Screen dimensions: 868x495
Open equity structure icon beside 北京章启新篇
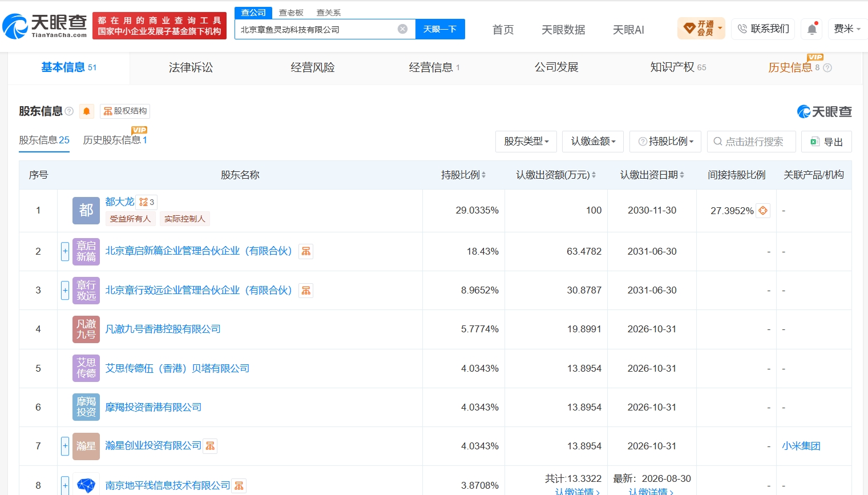click(306, 251)
